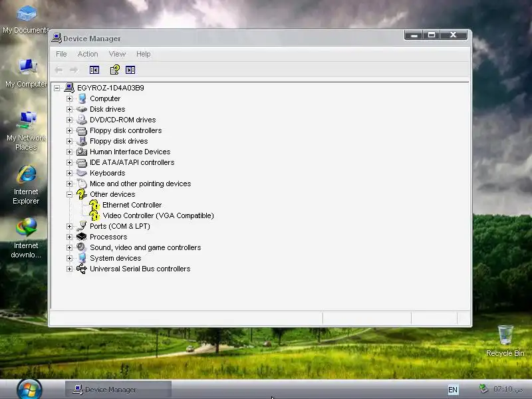Click the Ethernet Controller warning icon
Image resolution: width=532 pixels, height=399 pixels.
pyautogui.click(x=94, y=205)
